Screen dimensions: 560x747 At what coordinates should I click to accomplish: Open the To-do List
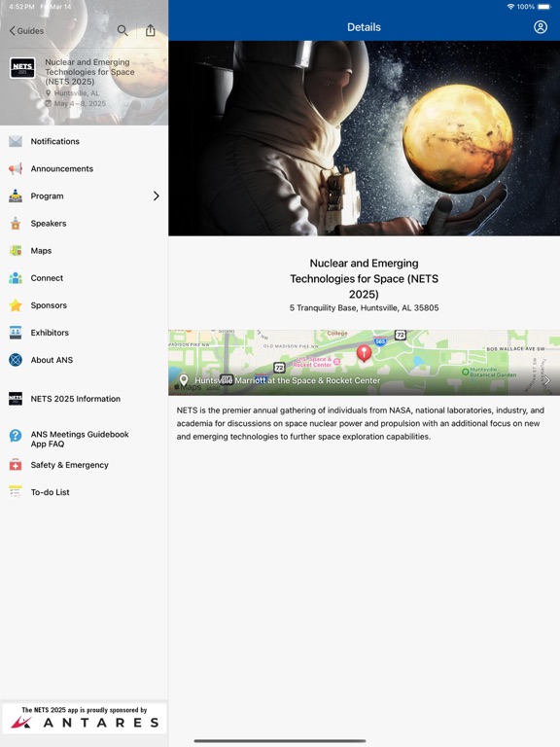84,492
